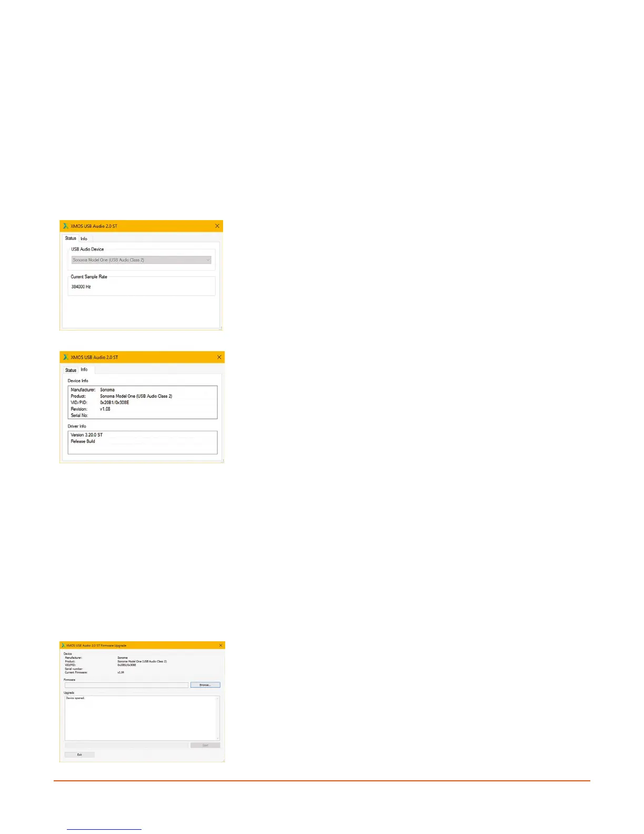Click the upgrade progress bar beside Start
This screenshot has width=644, height=834.
pyautogui.click(x=126, y=746)
